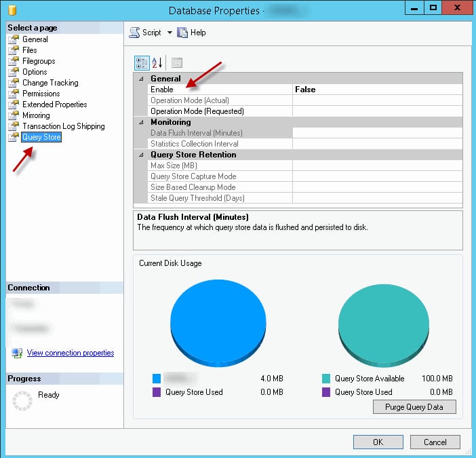
Task: Switch to Categorized view in property grid
Action: 142,63
